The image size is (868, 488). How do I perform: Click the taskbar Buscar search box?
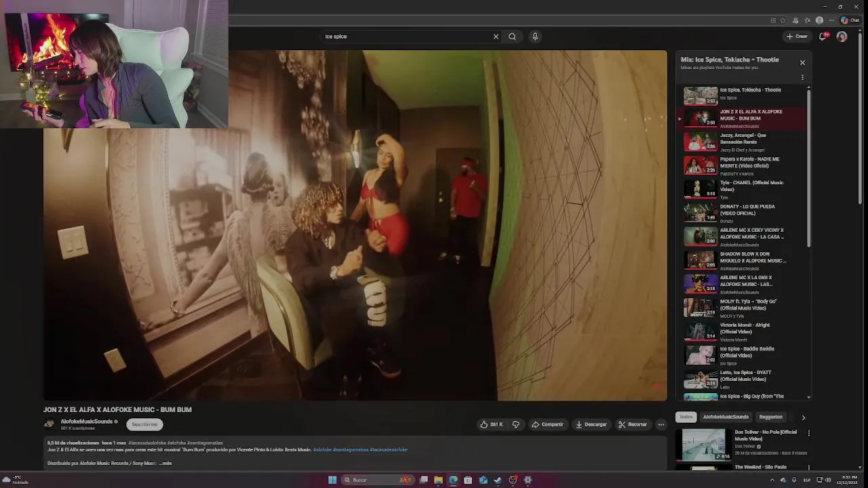(x=377, y=480)
